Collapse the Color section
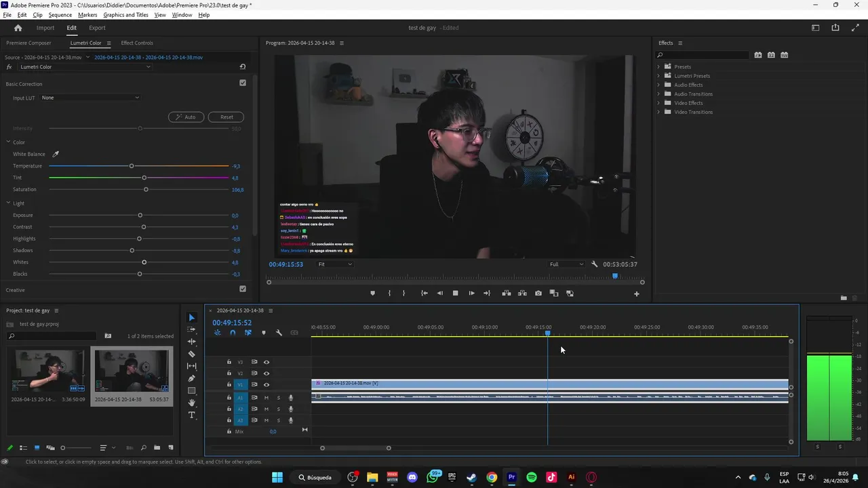The width and height of the screenshot is (868, 488). [8, 142]
